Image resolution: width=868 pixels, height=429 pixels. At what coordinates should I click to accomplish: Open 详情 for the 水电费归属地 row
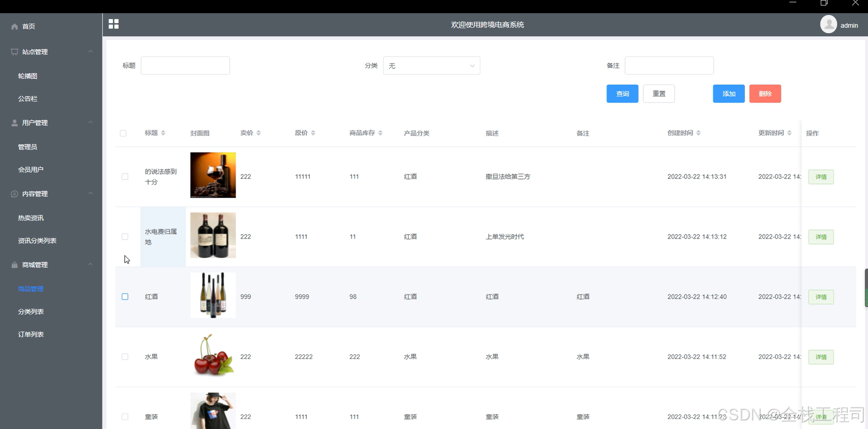[821, 237]
